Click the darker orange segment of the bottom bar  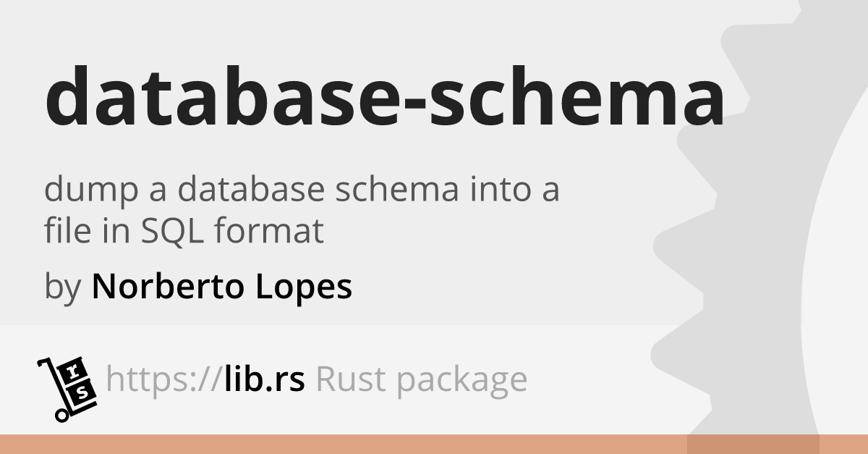click(x=753, y=444)
